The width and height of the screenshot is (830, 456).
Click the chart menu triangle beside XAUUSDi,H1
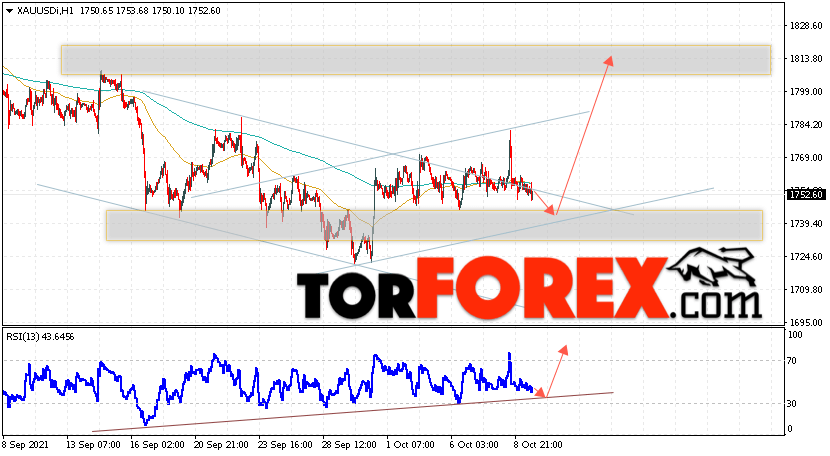point(9,11)
